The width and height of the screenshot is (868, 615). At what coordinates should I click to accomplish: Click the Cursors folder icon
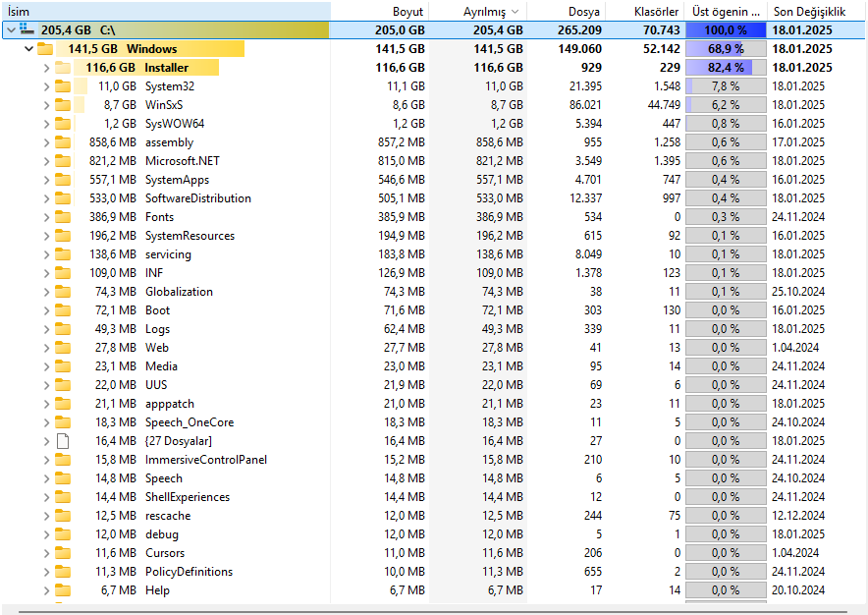coord(63,553)
